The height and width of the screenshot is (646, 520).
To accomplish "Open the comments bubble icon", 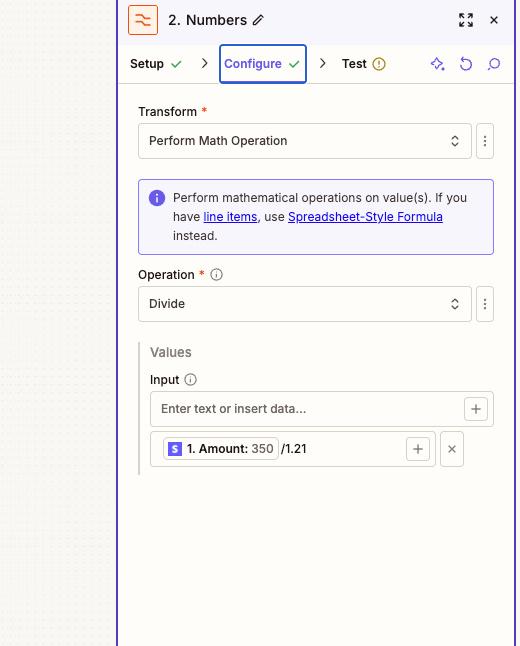I will [x=494, y=64].
